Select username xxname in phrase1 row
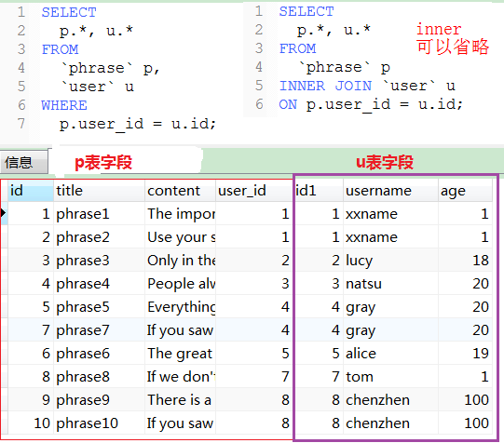This screenshot has width=504, height=443. (390, 213)
